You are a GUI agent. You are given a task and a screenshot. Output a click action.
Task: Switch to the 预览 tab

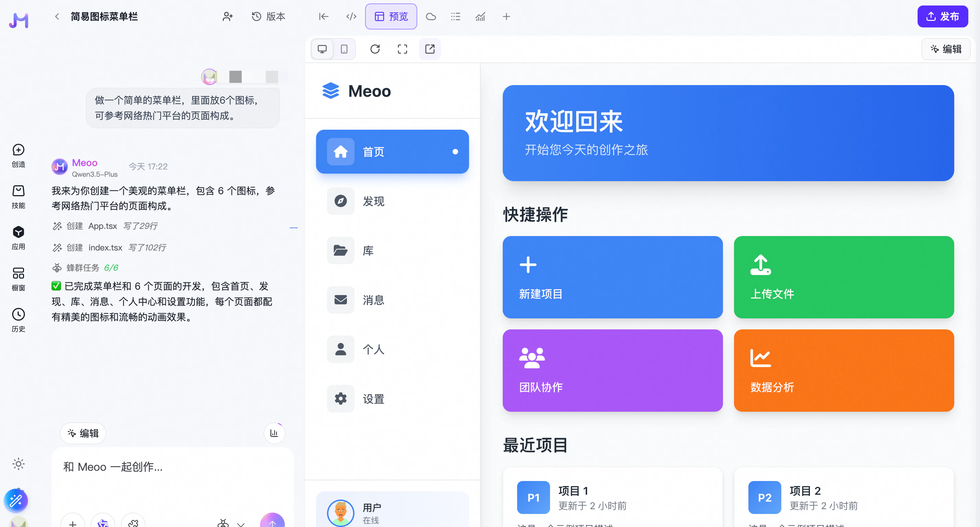(391, 16)
